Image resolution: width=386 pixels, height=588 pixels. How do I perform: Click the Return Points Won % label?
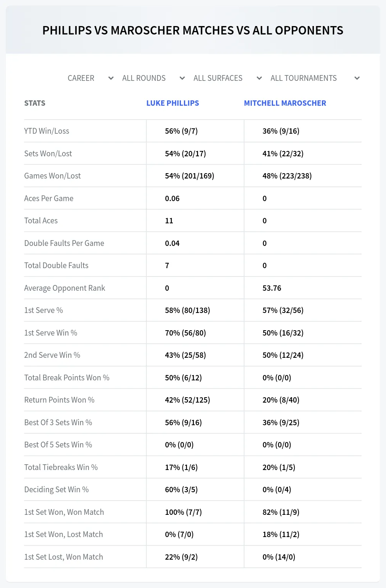(59, 400)
